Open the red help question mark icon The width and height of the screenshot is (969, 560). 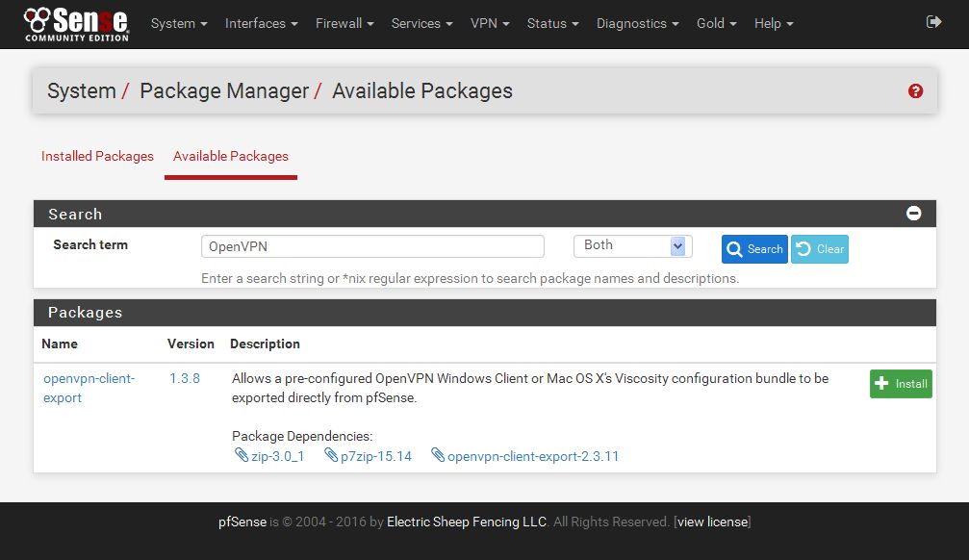click(915, 90)
